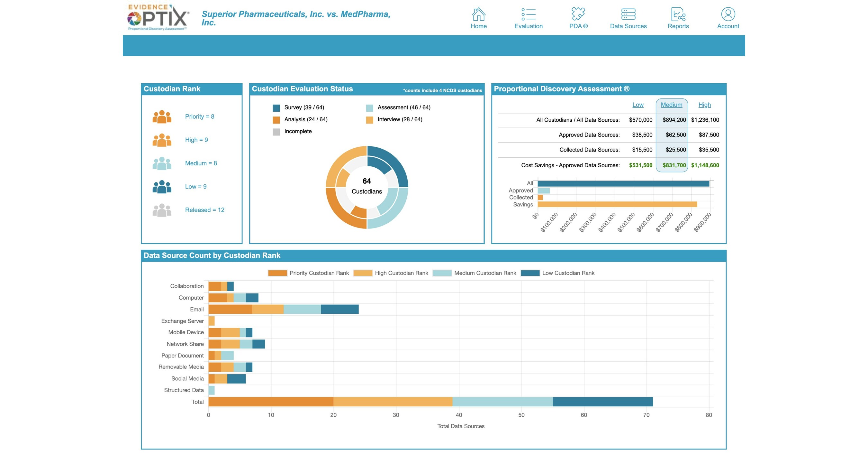868x455 pixels.
Task: Select the Low cost tier column
Action: point(638,105)
